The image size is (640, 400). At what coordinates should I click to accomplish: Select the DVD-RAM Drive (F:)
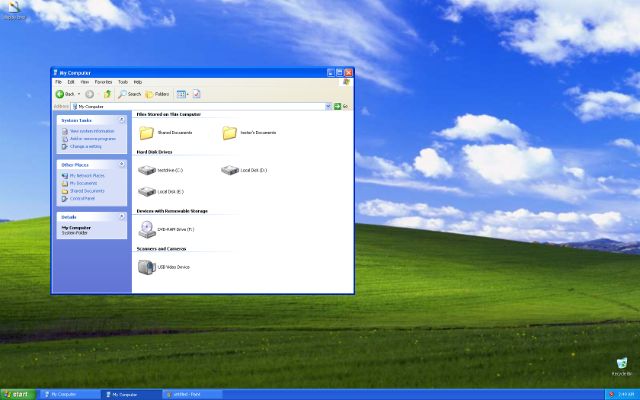166,229
